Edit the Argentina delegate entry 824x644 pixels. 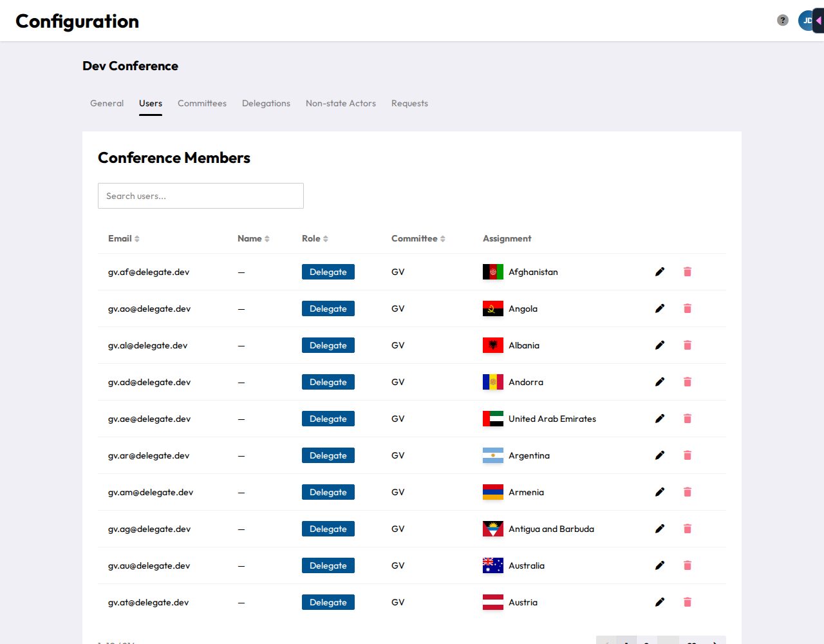[x=660, y=455]
